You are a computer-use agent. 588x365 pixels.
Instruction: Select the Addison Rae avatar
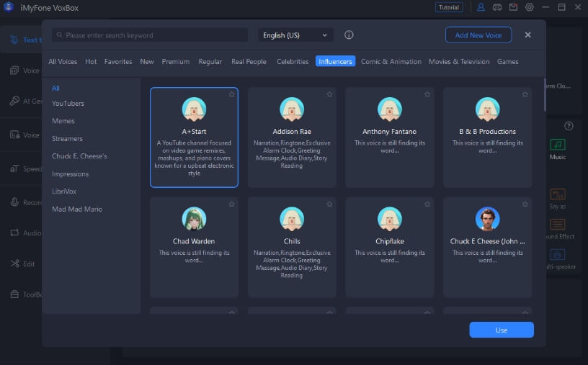pyautogui.click(x=292, y=109)
